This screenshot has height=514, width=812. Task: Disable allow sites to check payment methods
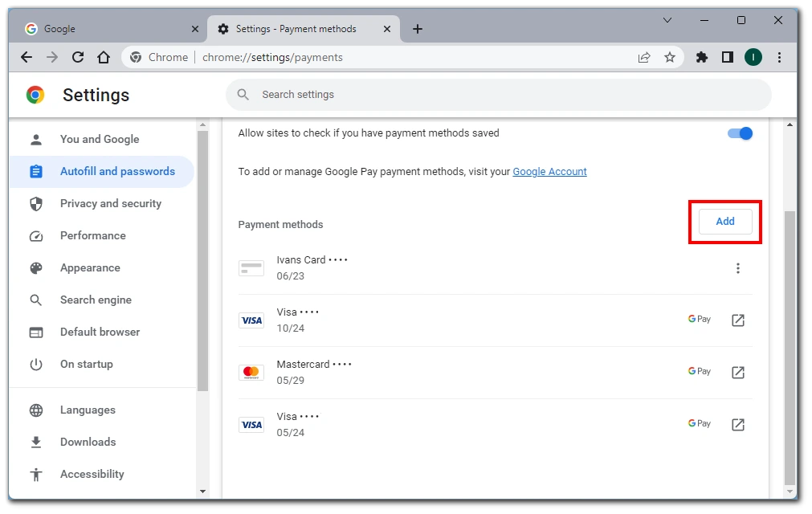point(740,133)
